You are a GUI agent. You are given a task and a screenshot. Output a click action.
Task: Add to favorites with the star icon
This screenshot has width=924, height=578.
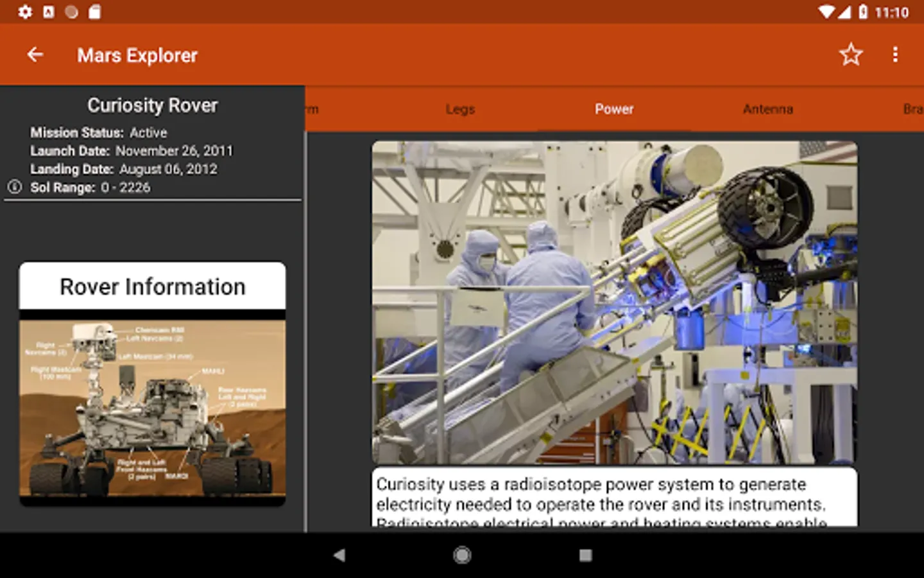(x=851, y=55)
